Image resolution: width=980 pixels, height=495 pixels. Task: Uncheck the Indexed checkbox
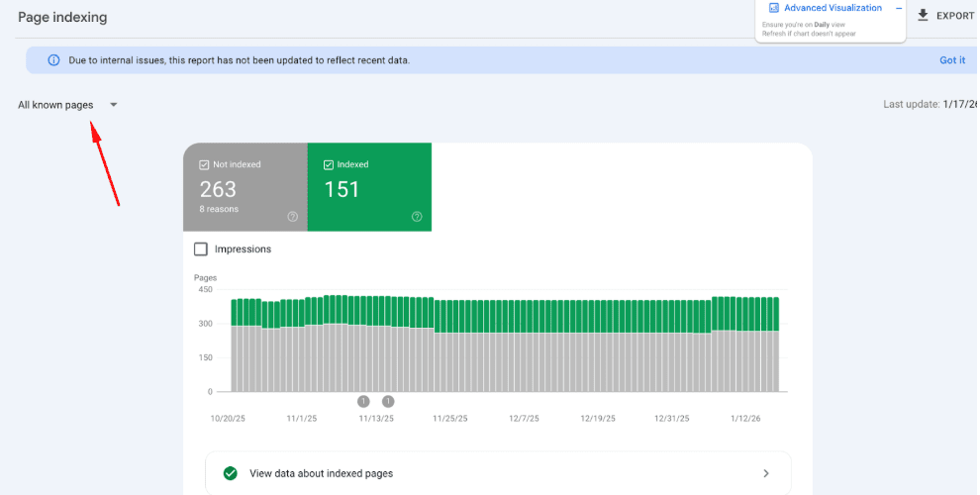(x=329, y=164)
